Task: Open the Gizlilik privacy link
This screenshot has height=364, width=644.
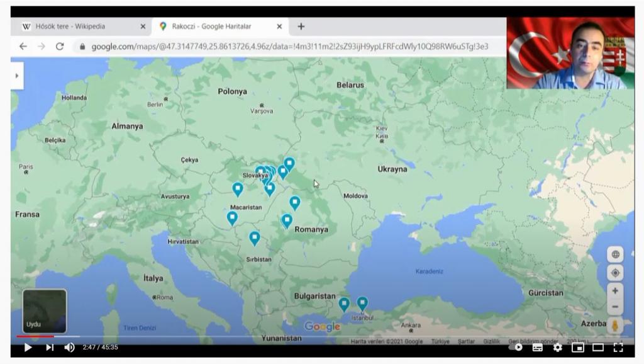Action: coord(492,341)
